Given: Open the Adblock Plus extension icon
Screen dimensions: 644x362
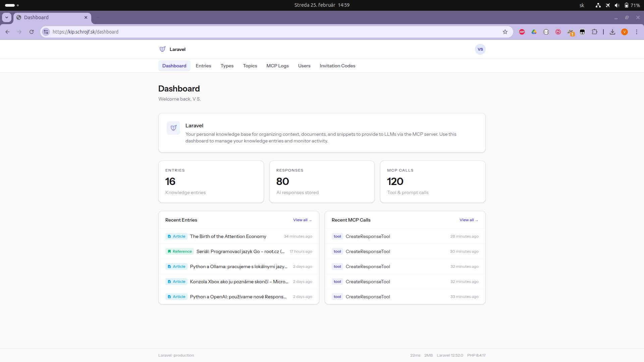Looking at the screenshot, I should [522, 32].
